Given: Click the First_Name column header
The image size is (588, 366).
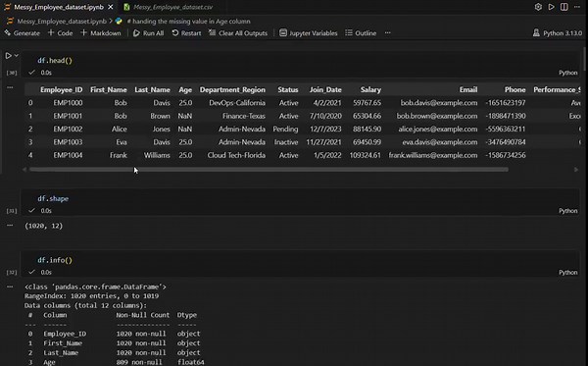Looking at the screenshot, I should click(109, 89).
